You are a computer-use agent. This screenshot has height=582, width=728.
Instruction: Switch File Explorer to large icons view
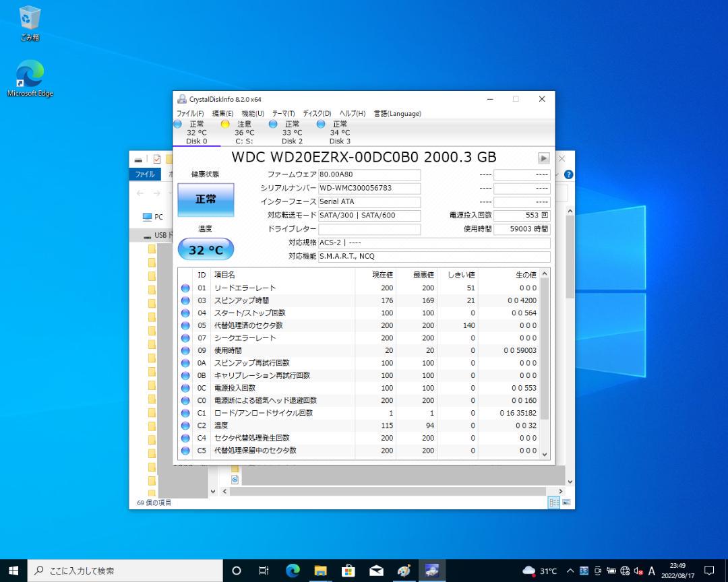566,503
